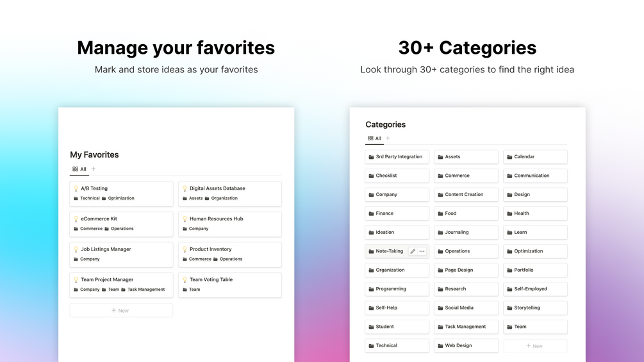Add a new category with New button
Image resolution: width=644 pixels, height=362 pixels.
coord(535,346)
